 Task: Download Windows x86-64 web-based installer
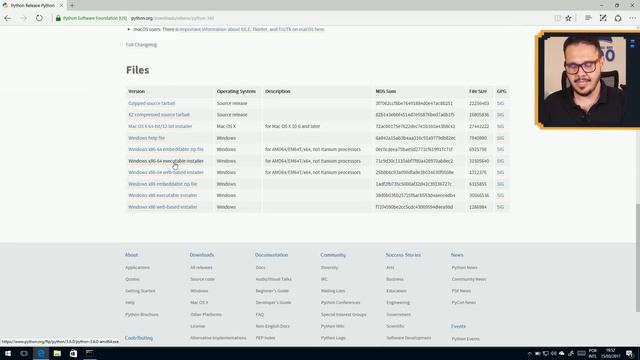click(166, 172)
